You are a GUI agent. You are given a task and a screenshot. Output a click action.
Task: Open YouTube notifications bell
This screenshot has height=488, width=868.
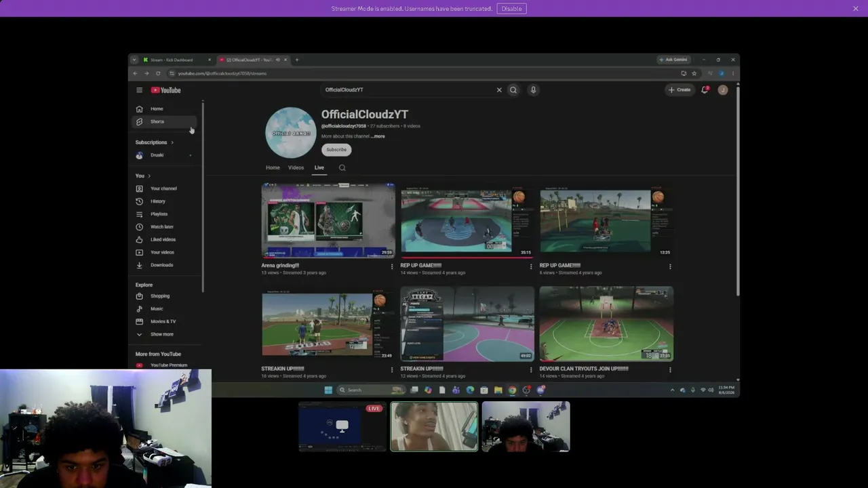[705, 89]
